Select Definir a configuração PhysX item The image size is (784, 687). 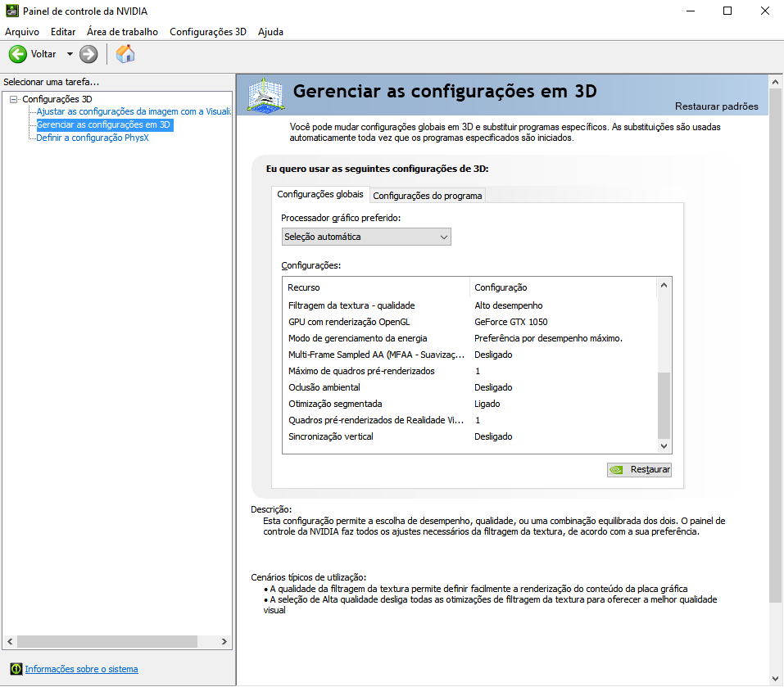click(93, 138)
